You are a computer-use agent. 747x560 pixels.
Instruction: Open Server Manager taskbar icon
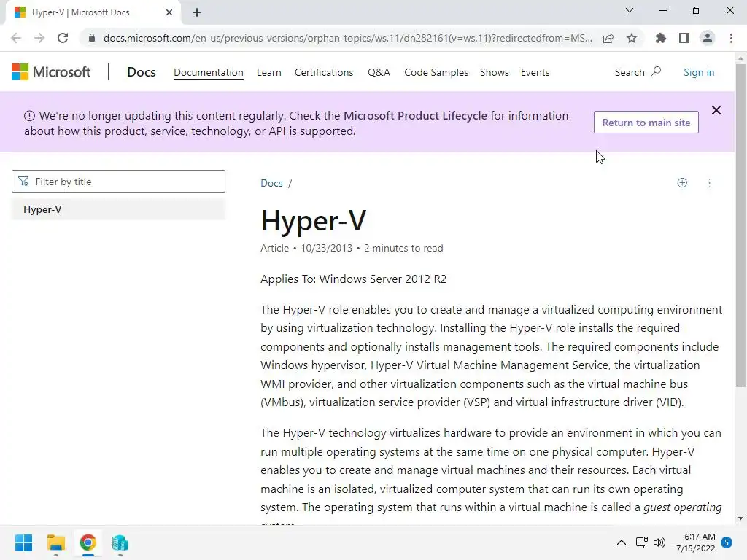click(x=120, y=542)
